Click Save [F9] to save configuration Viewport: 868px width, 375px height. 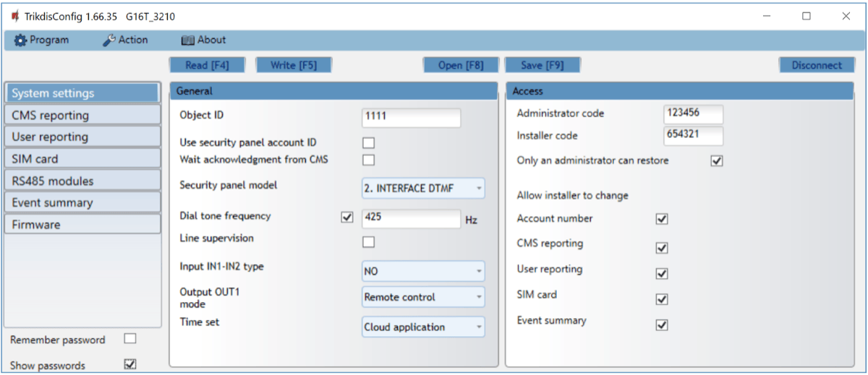point(542,65)
